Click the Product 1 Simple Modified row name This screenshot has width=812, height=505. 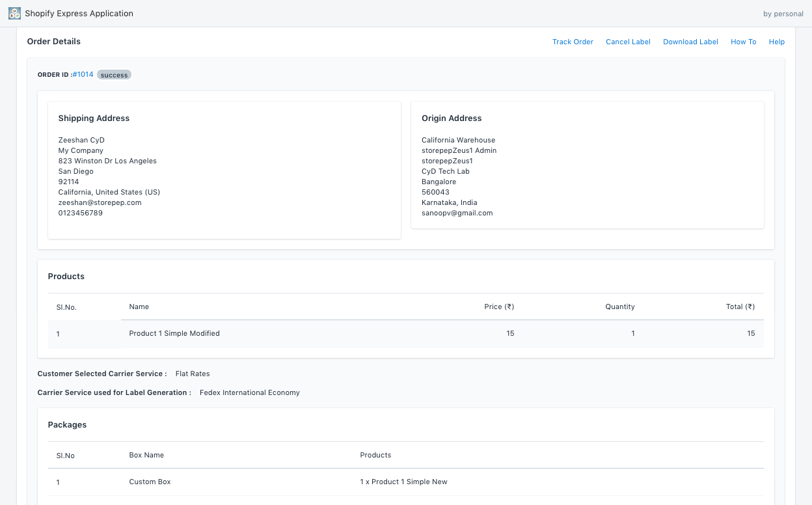(x=174, y=333)
